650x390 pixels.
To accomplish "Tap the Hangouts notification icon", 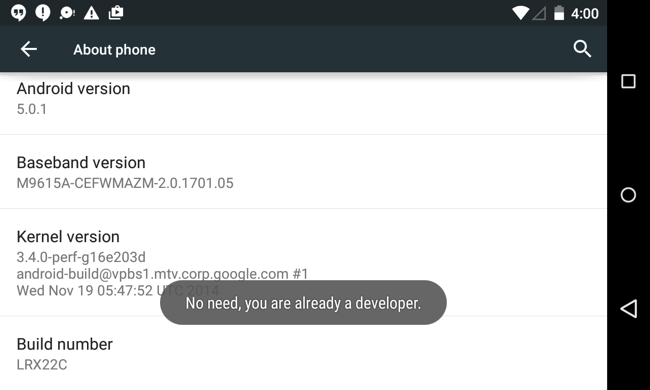I will [18, 13].
